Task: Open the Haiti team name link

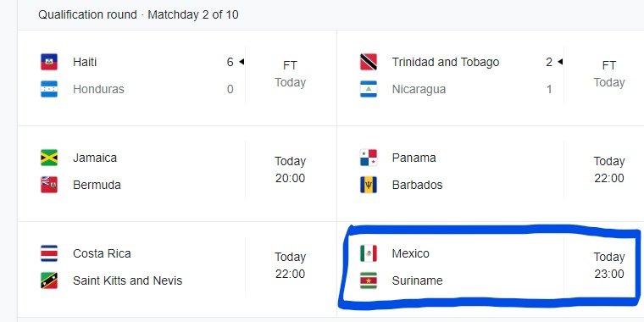Action: [85, 62]
